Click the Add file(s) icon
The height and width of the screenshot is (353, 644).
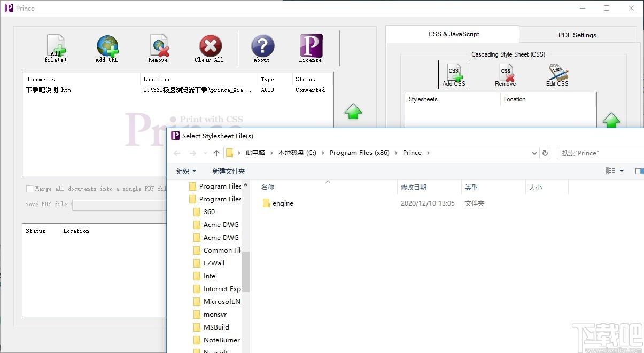[x=56, y=46]
